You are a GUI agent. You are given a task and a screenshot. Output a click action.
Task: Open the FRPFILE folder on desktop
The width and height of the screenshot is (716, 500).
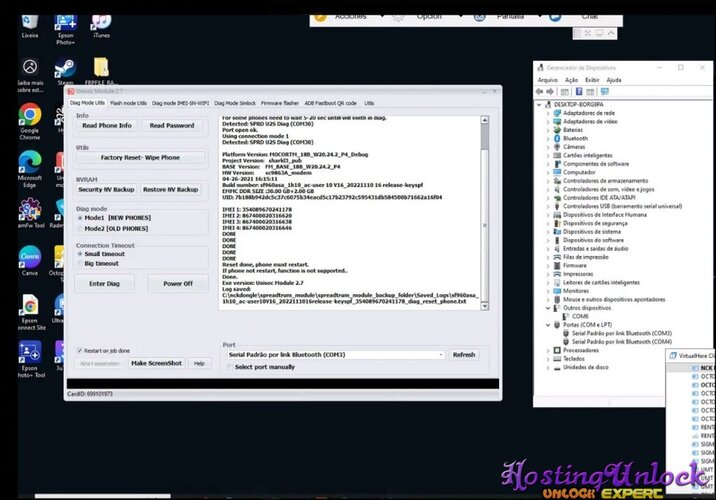coord(101,71)
